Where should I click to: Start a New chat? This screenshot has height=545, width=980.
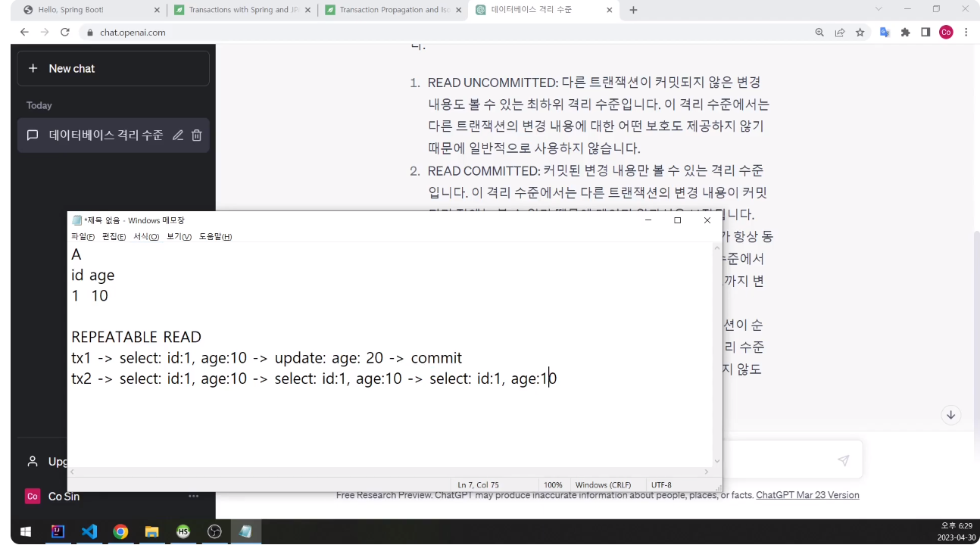click(x=114, y=68)
